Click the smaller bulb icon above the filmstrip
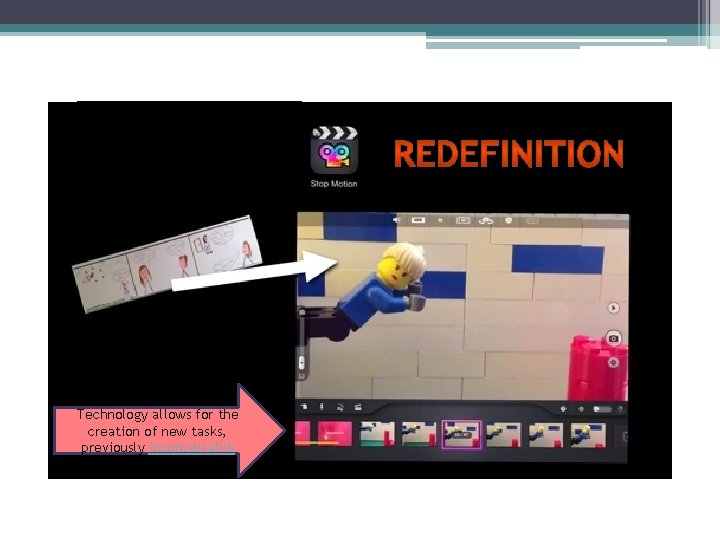Viewport: 720px width, 540px height. pos(581,409)
